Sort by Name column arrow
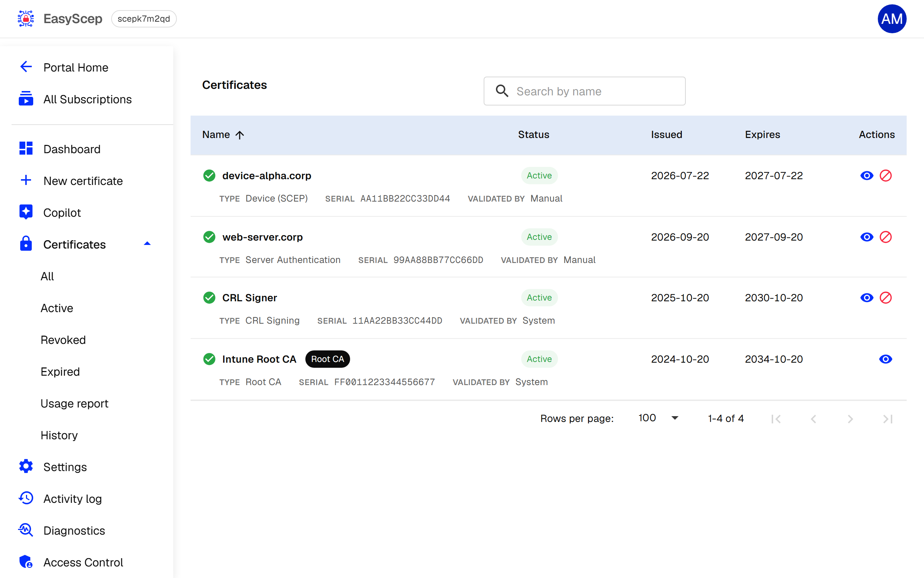Screen dimensions: 924x578 click(x=239, y=135)
